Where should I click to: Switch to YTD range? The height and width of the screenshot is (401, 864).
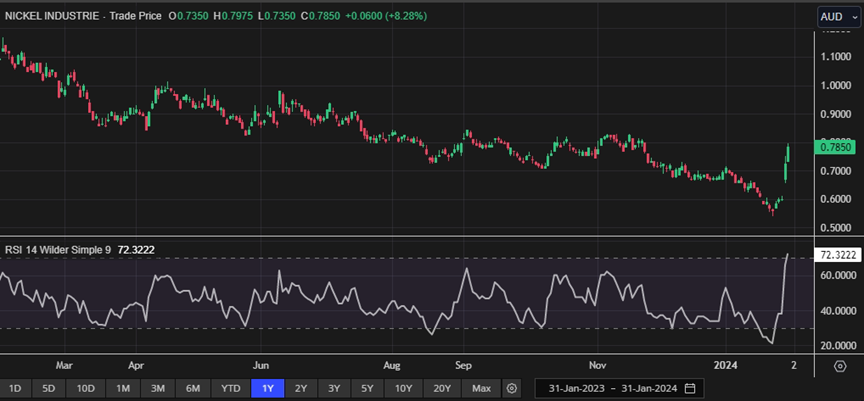pyautogui.click(x=230, y=388)
